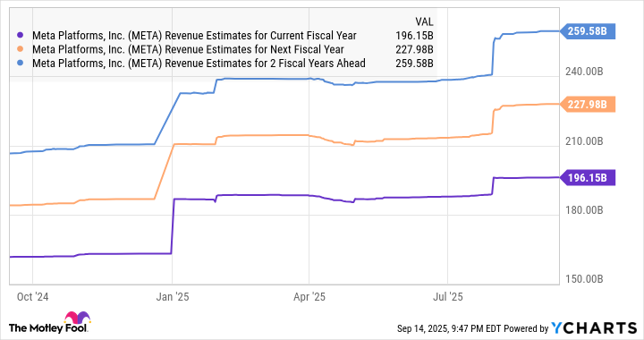
Task: Select the 2 Fiscal Years Ahead legend label
Action: 199,64
